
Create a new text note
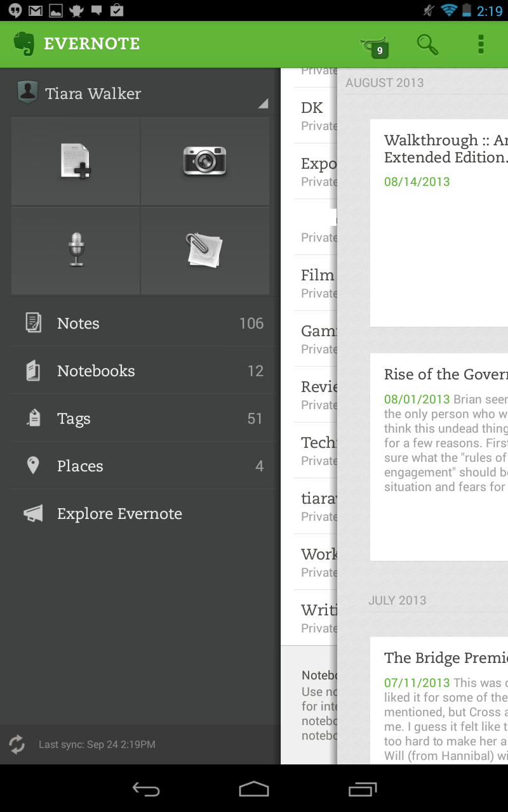(76, 161)
